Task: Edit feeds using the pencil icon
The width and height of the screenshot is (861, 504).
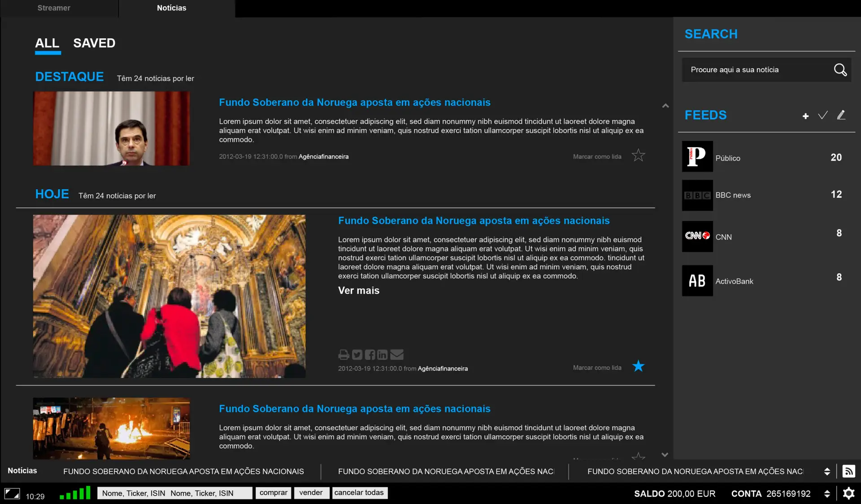Action: [x=841, y=115]
